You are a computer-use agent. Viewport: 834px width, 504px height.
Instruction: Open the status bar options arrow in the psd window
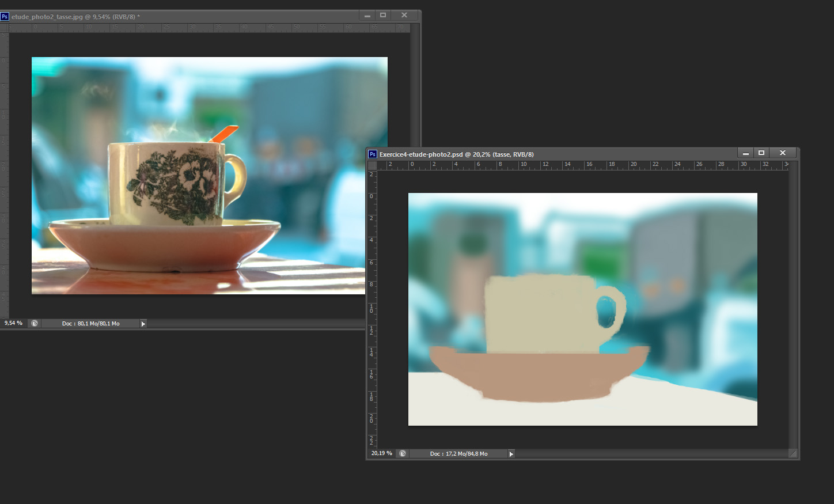click(x=511, y=453)
